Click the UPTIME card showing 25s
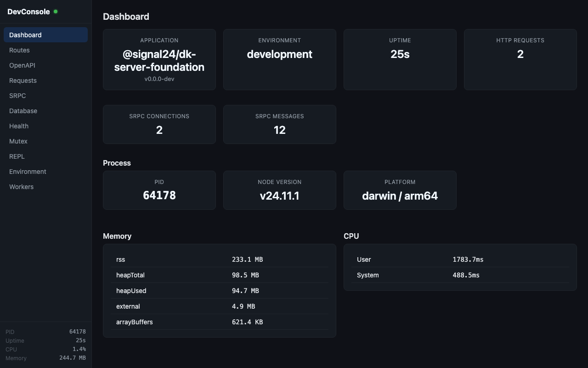The height and width of the screenshot is (368, 588). [400, 59]
